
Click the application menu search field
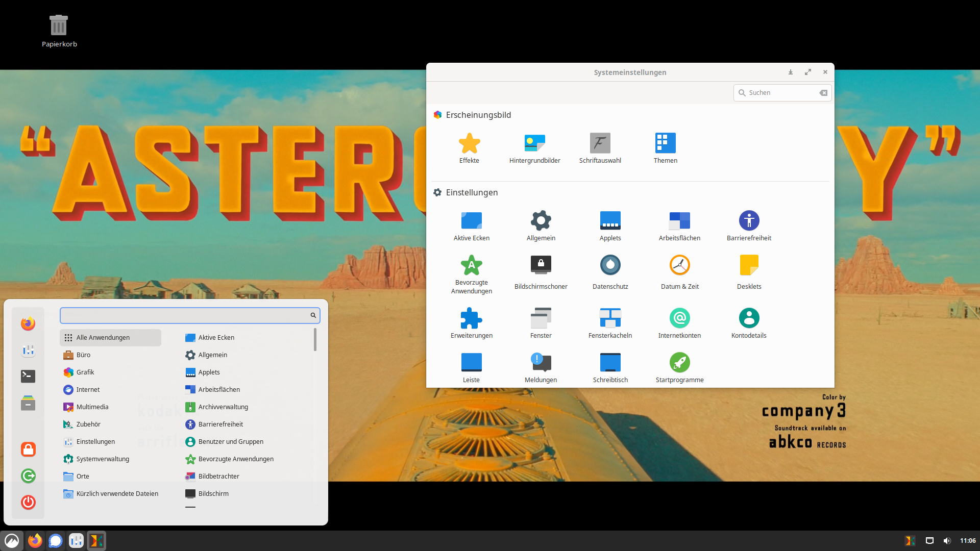(x=184, y=316)
